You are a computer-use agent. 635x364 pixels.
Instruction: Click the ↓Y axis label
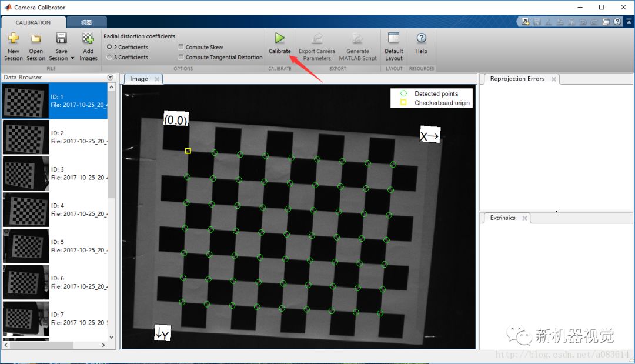pos(162,333)
